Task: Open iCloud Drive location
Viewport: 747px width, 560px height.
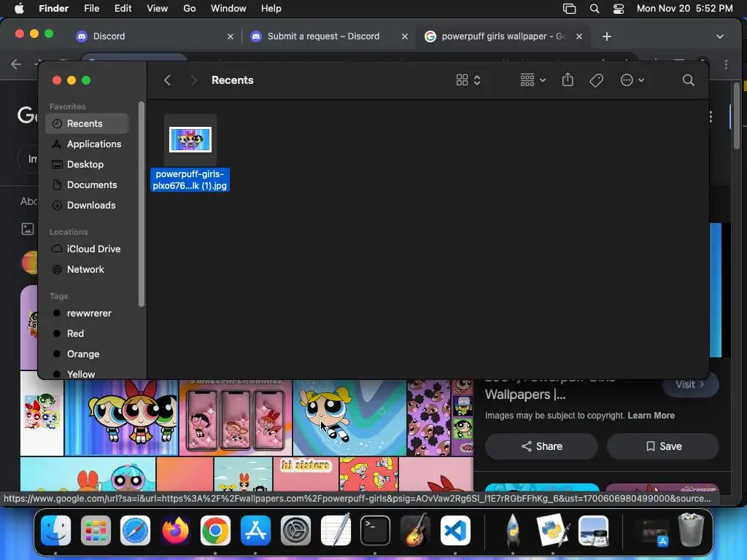Action: click(x=88, y=249)
